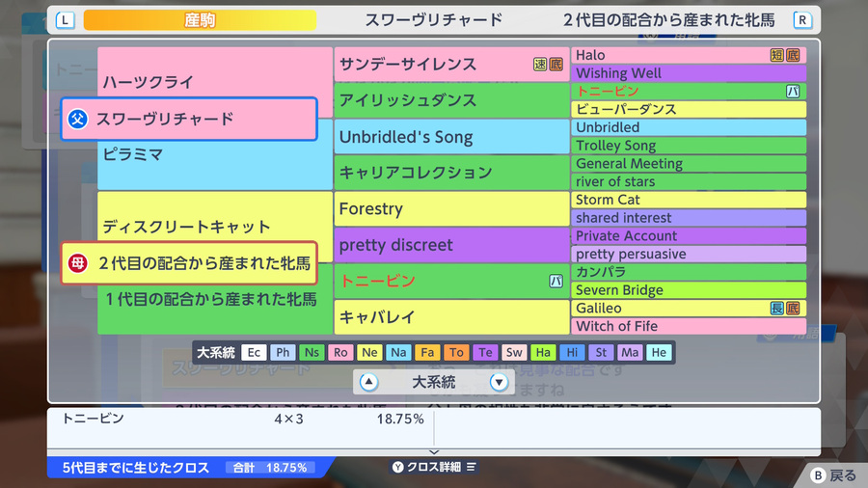868x488 pixels.
Task: Select the Witch of Fife pedigree cell
Action: [x=689, y=326]
